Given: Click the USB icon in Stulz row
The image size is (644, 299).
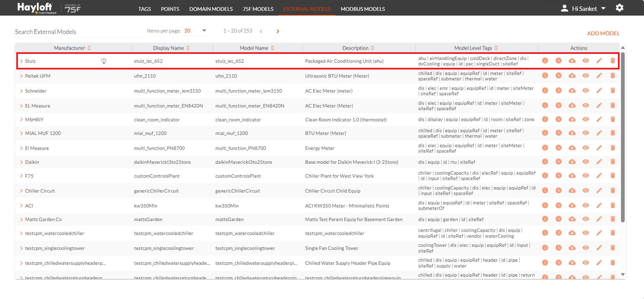Looking at the screenshot, I should click(x=104, y=61).
